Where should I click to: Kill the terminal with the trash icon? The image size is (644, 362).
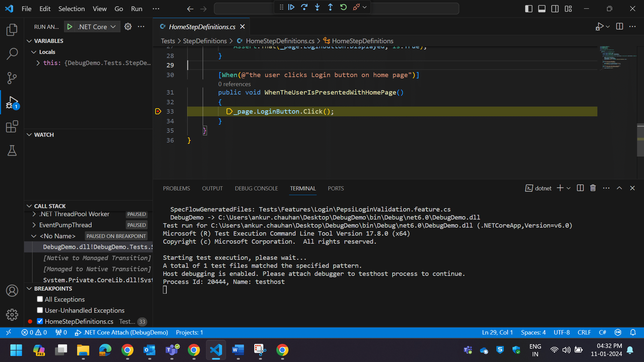tap(593, 188)
